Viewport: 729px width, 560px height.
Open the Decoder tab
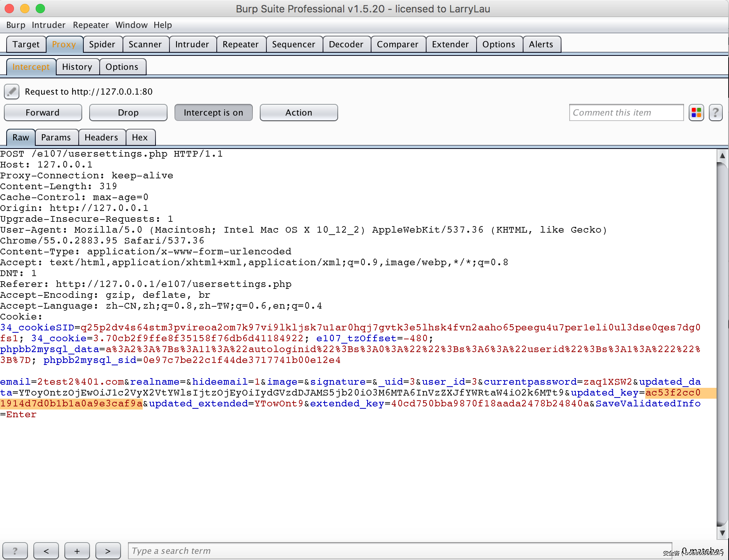[x=346, y=44]
